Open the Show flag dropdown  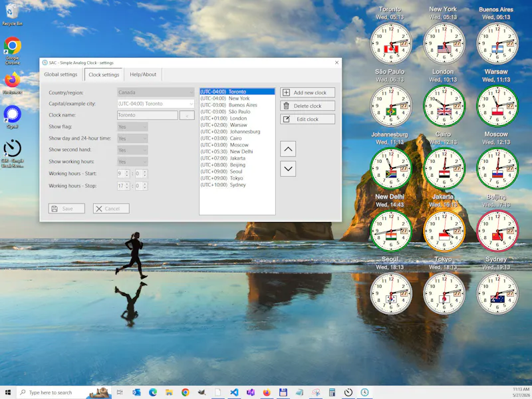[132, 127]
